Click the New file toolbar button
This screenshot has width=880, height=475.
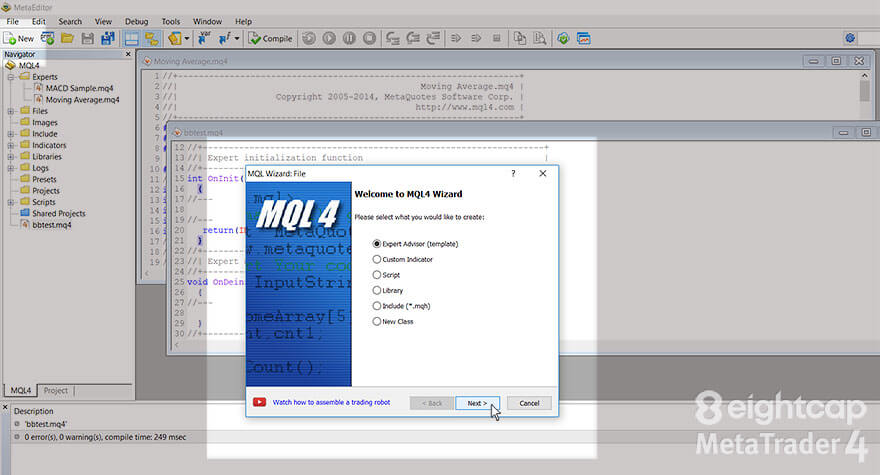click(x=19, y=38)
